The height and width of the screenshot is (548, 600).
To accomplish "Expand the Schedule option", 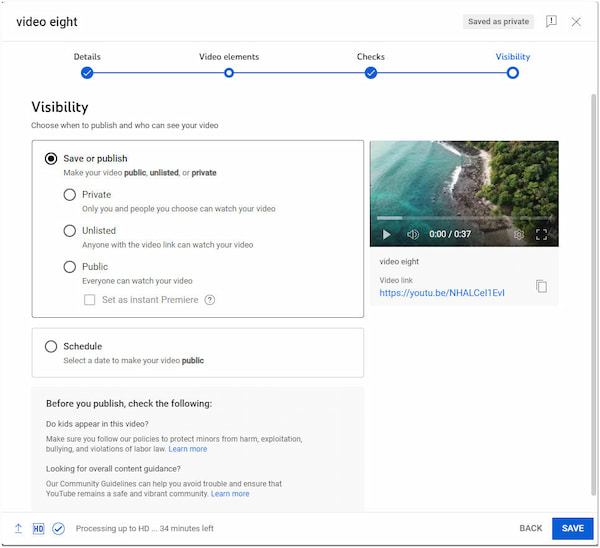I will click(51, 346).
